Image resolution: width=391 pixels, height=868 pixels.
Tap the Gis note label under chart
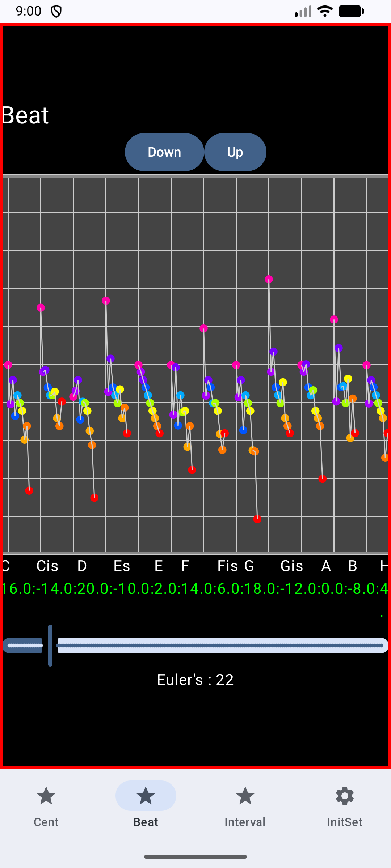click(x=291, y=566)
